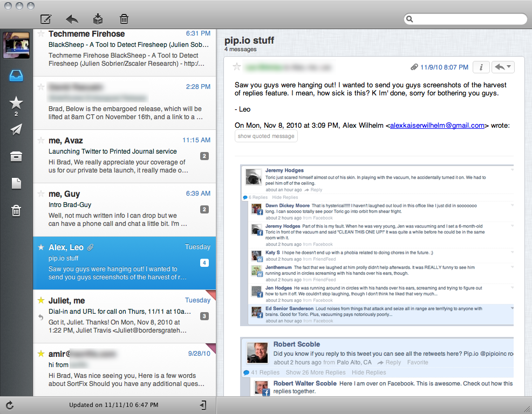Click the pip.io stuff thread title
This screenshot has width=532, height=414.
[x=249, y=40]
